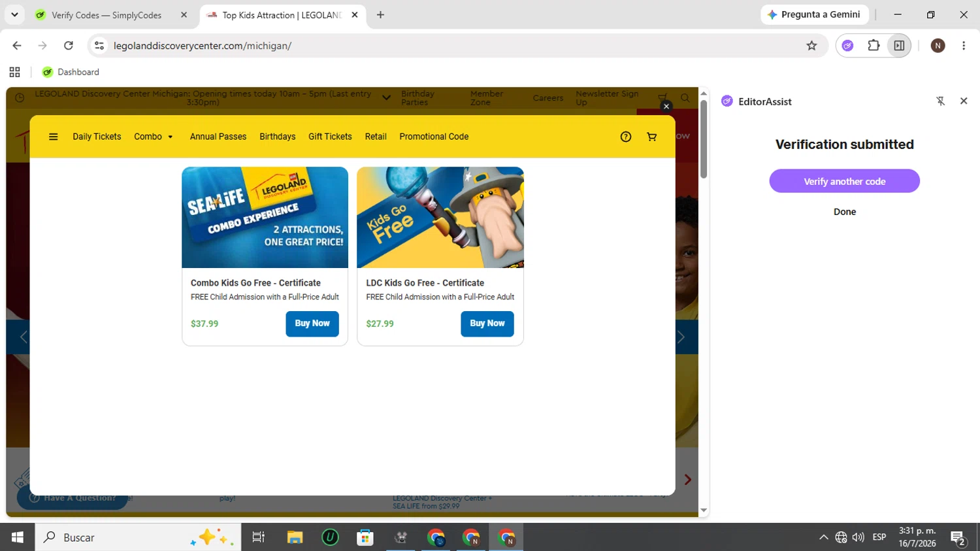Click LDC Kids Go Free - Certificate title
Image resolution: width=980 pixels, height=551 pixels.
point(425,283)
